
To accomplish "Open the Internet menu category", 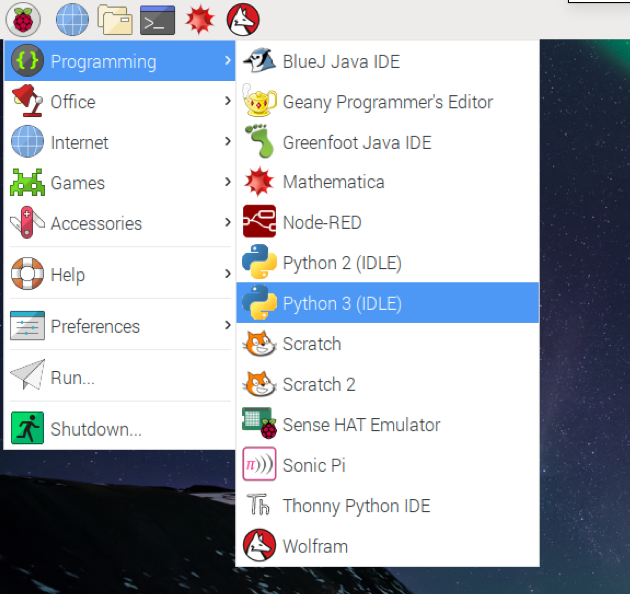I will click(x=120, y=141).
